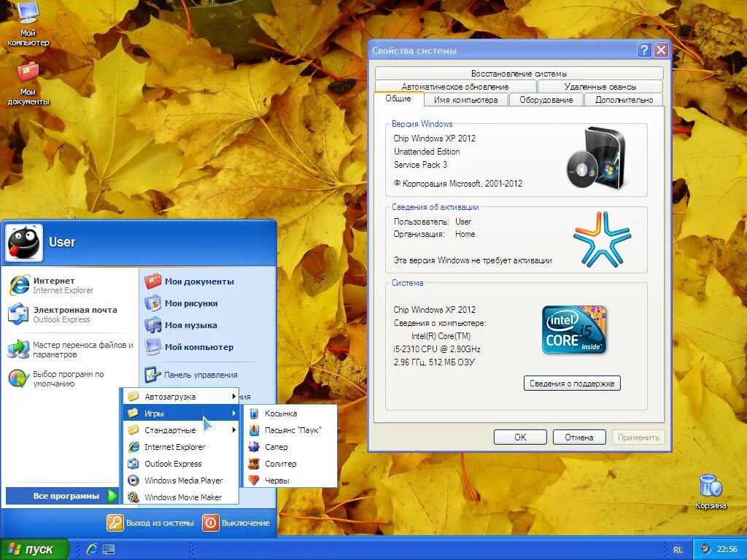Switch to Автоматическое обновление tab
Image resolution: width=747 pixels, height=560 pixels.
pos(455,87)
